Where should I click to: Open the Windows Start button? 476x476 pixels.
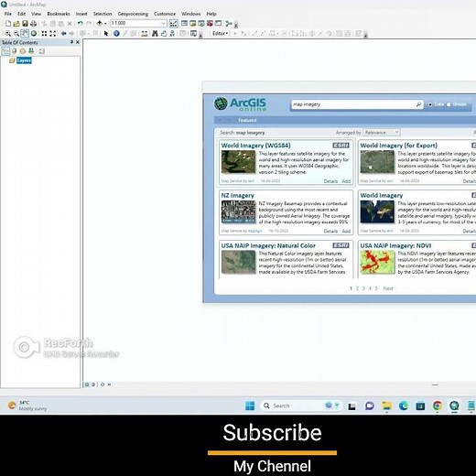pos(250,406)
